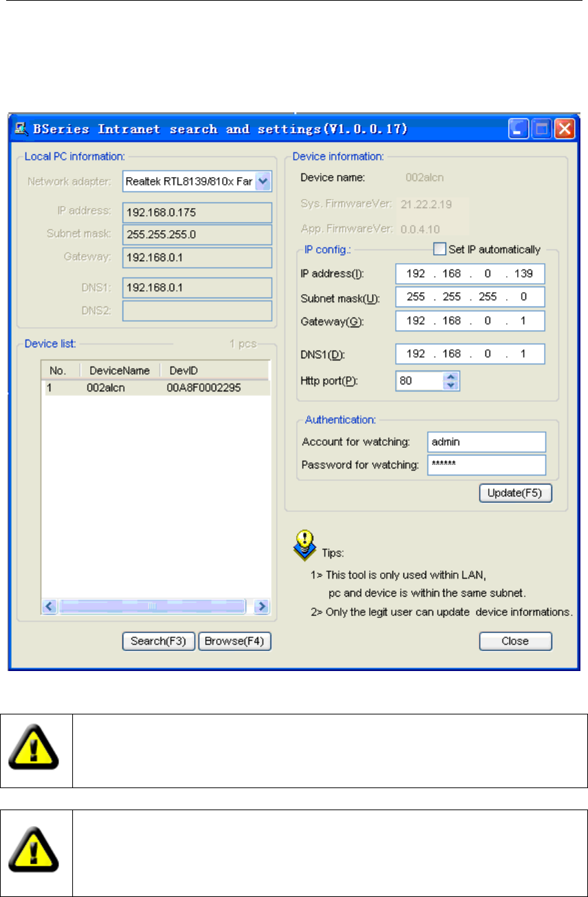The width and height of the screenshot is (588, 897).
Task: Click the Update(F5) button
Action: click(516, 493)
